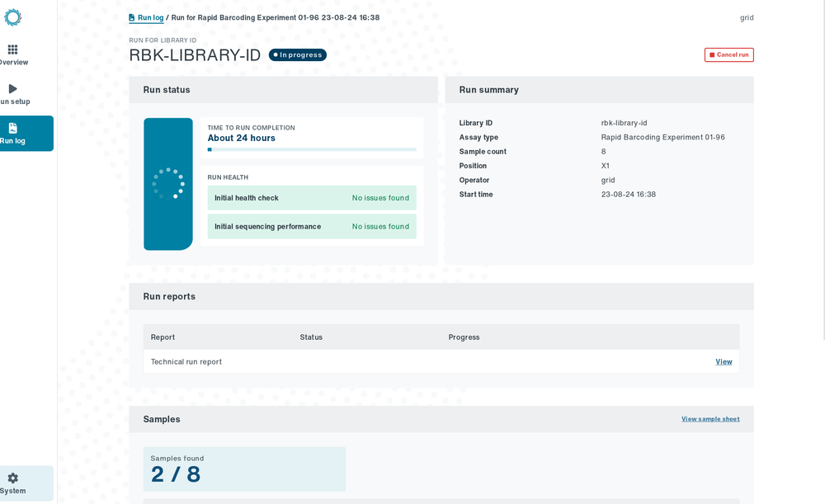The width and height of the screenshot is (825, 504).
Task: Click the red stop icon in Cancel run
Action: click(x=712, y=54)
